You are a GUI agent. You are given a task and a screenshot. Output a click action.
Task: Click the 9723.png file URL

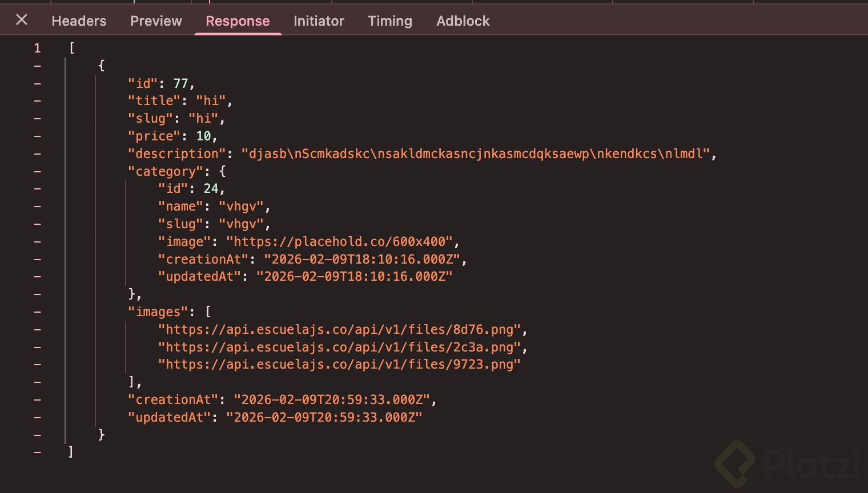pyautogui.click(x=339, y=364)
